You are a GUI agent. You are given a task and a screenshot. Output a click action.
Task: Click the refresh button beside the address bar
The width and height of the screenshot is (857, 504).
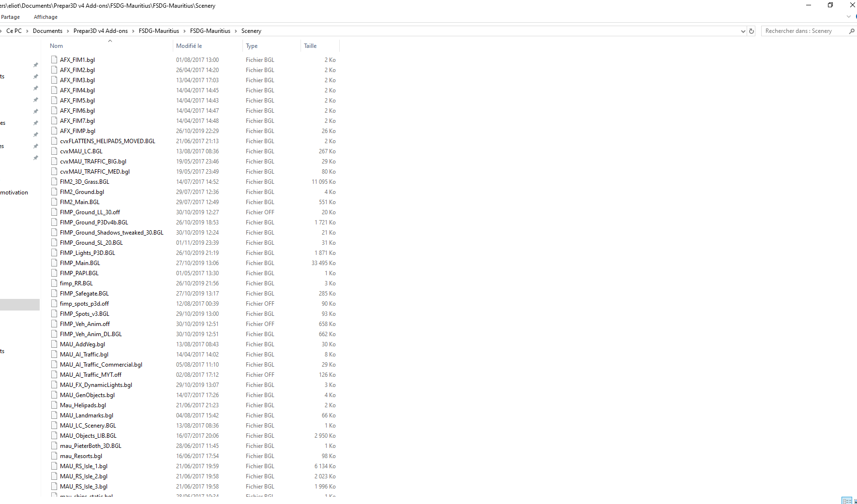(x=752, y=31)
